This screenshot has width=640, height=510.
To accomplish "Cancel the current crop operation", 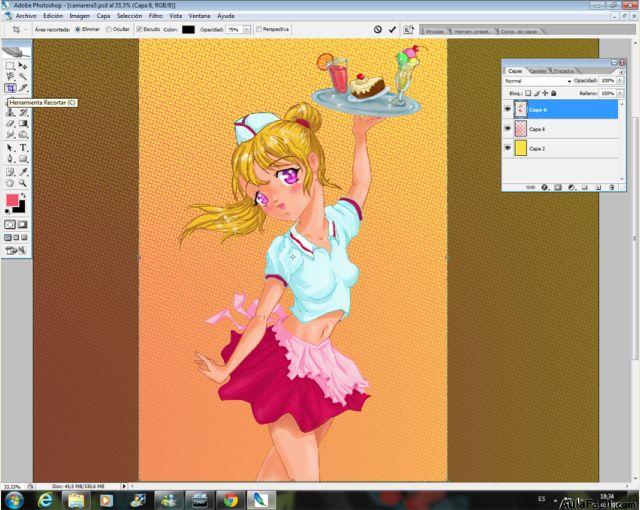I will click(378, 29).
